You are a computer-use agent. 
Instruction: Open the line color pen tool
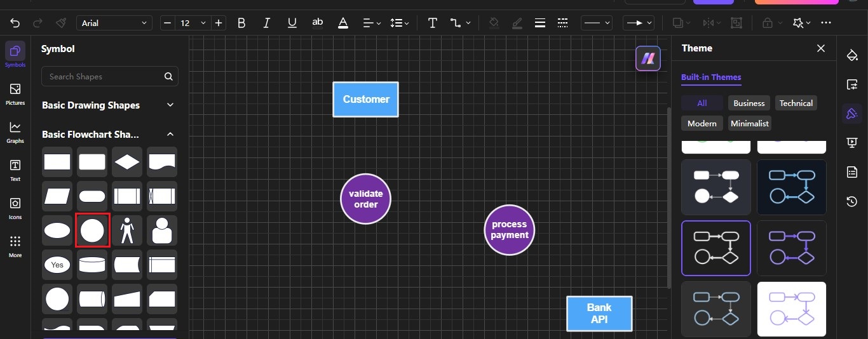click(517, 23)
